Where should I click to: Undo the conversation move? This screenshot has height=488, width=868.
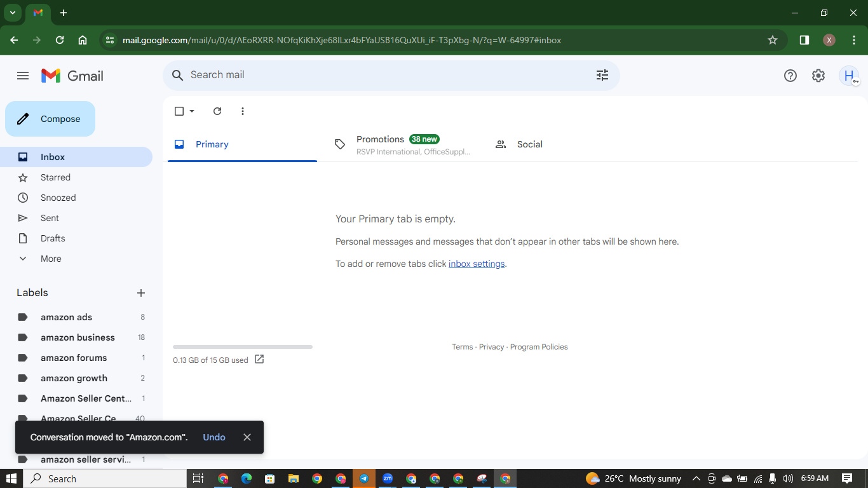tap(214, 437)
